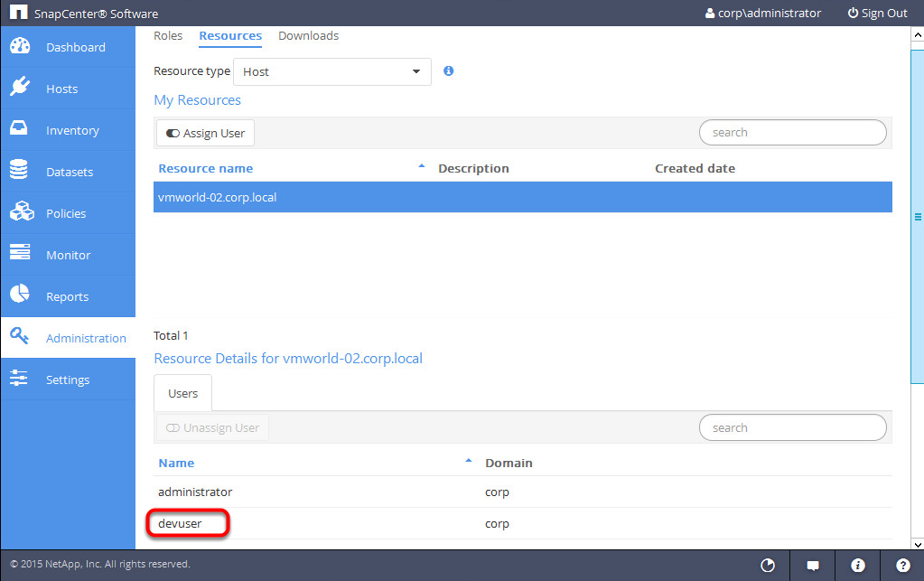
Task: Click Resource Details for vmworld-02.corp.local heading
Action: point(288,358)
